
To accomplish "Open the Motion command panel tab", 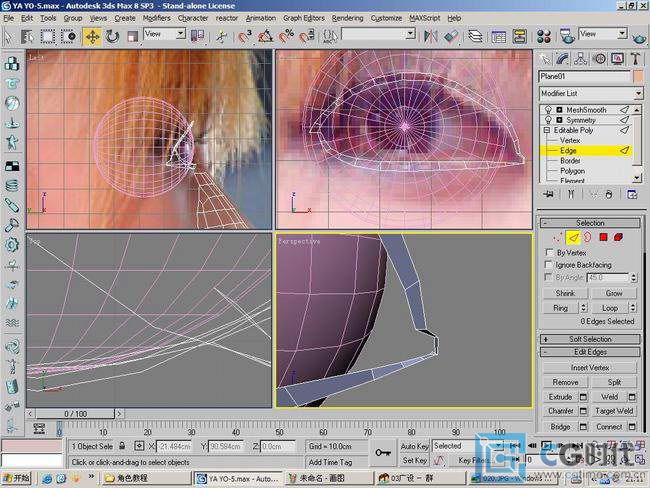I will pos(599,59).
